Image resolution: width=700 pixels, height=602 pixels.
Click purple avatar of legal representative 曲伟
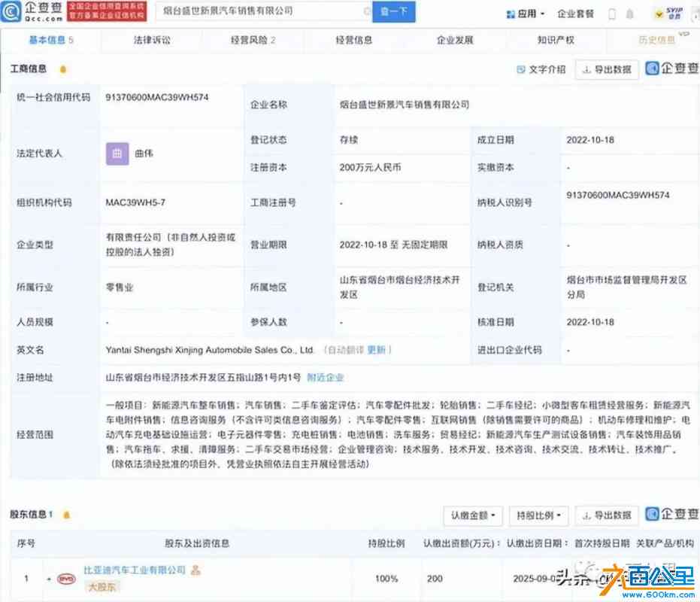(117, 154)
